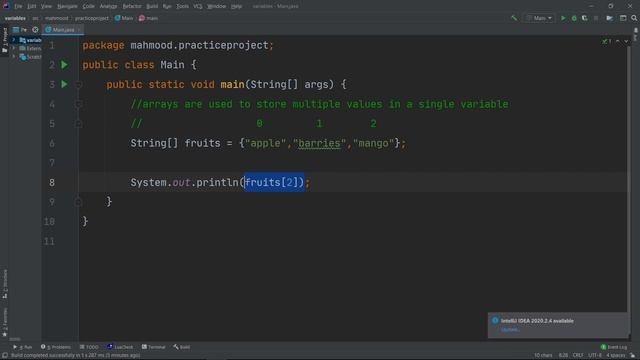Viewport: 640px width, 360px height.
Task: Open the VCS menu
Action: click(198, 6)
